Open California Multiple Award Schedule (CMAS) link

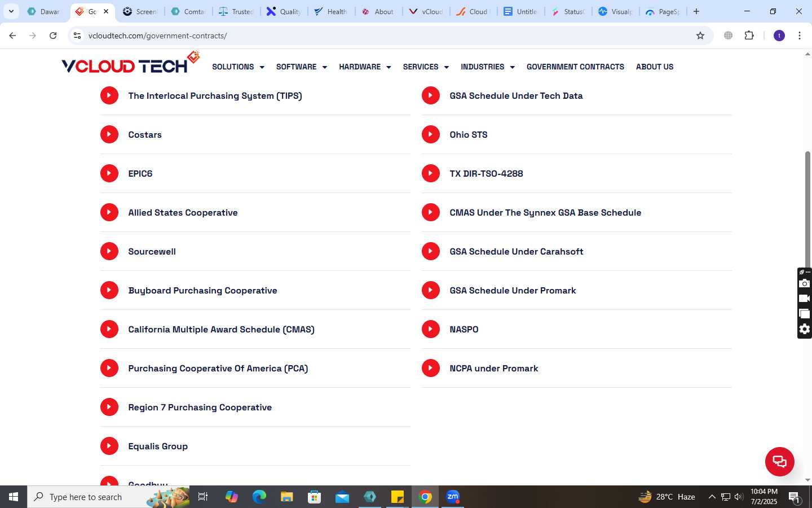point(221,329)
